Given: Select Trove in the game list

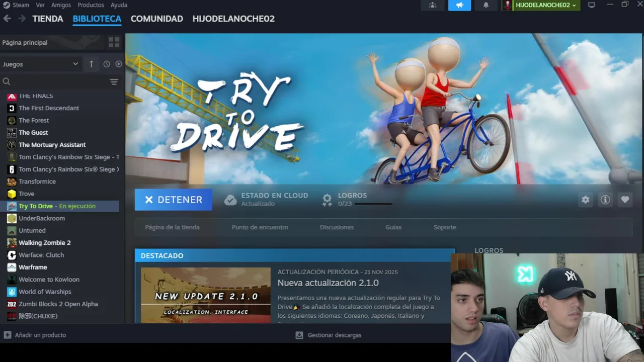Looking at the screenshot, I should coord(27,194).
